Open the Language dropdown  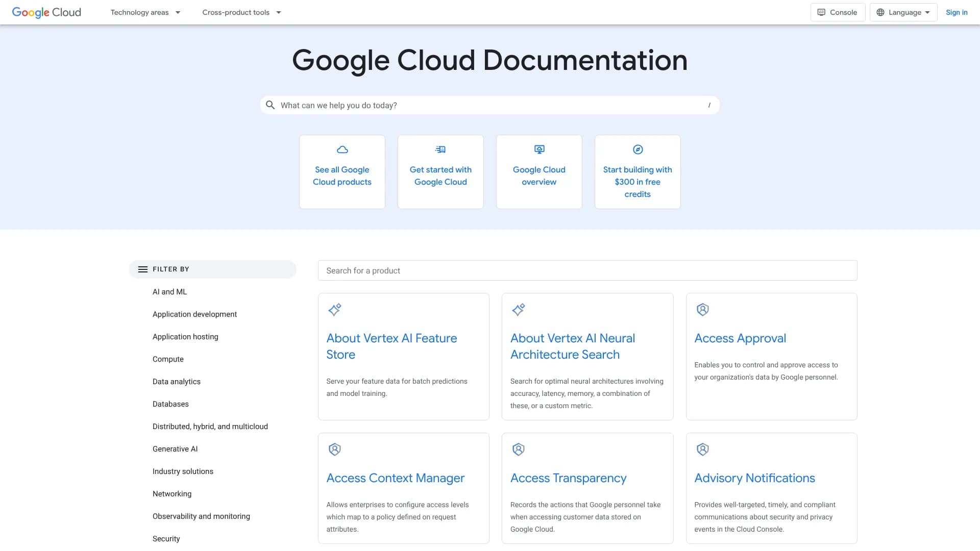(903, 12)
